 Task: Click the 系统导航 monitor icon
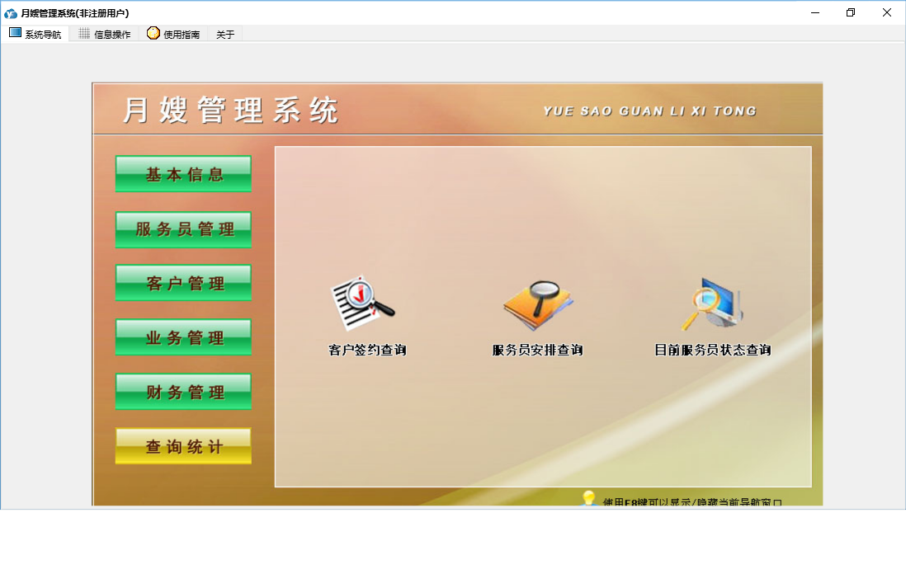[15, 34]
